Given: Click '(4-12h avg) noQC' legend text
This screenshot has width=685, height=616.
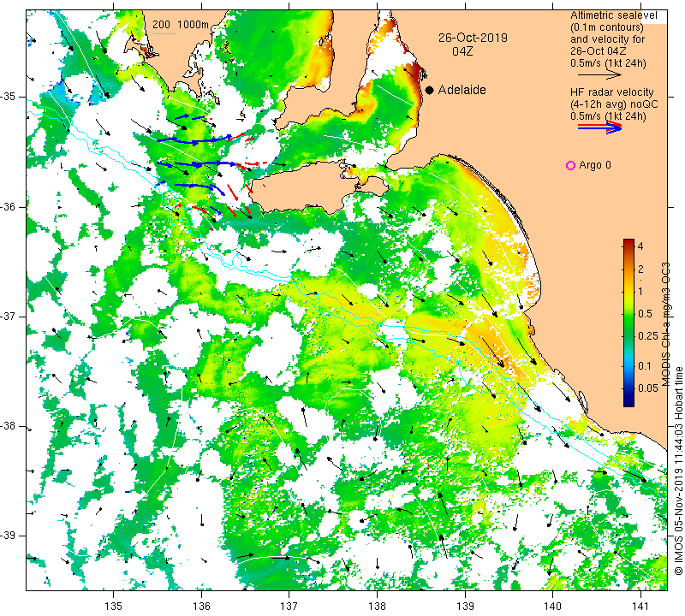Looking at the screenshot, I should [x=614, y=104].
